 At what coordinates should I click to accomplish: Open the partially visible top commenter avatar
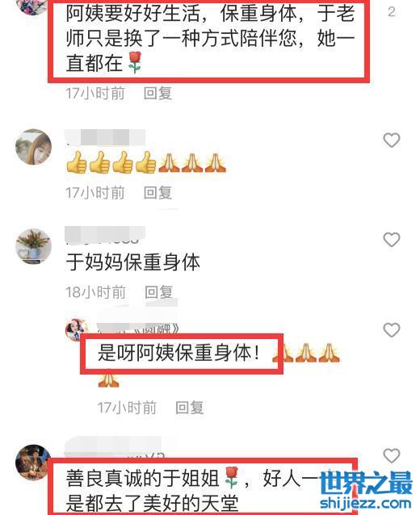(x=33, y=7)
